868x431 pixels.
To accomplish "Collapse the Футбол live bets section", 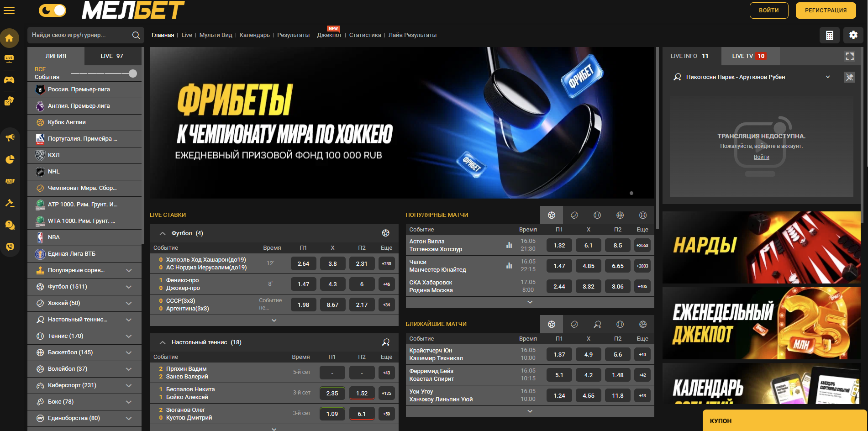I will click(163, 233).
